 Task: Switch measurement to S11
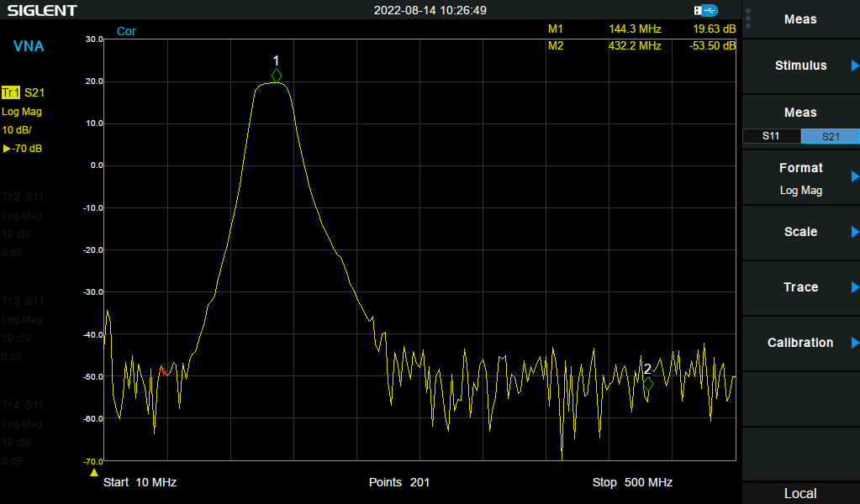(771, 136)
